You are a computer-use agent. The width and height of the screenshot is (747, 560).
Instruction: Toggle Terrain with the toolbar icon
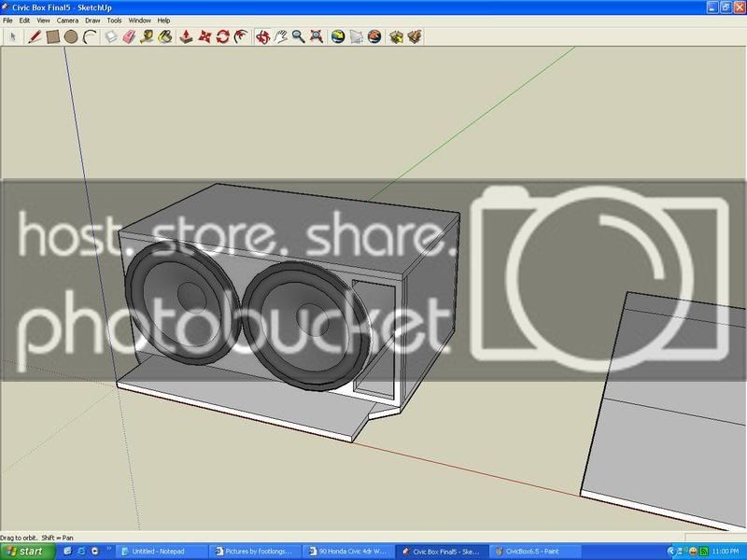click(x=357, y=36)
